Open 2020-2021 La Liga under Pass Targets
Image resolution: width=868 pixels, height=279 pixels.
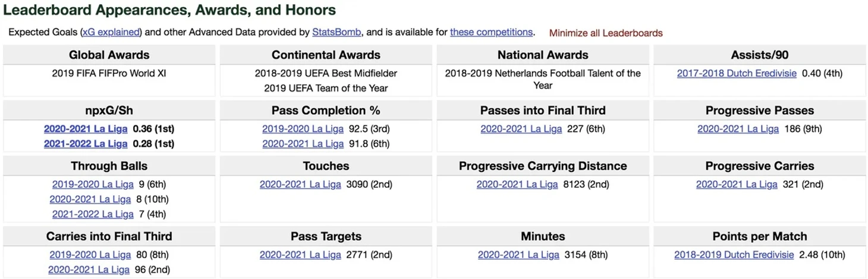tap(300, 255)
